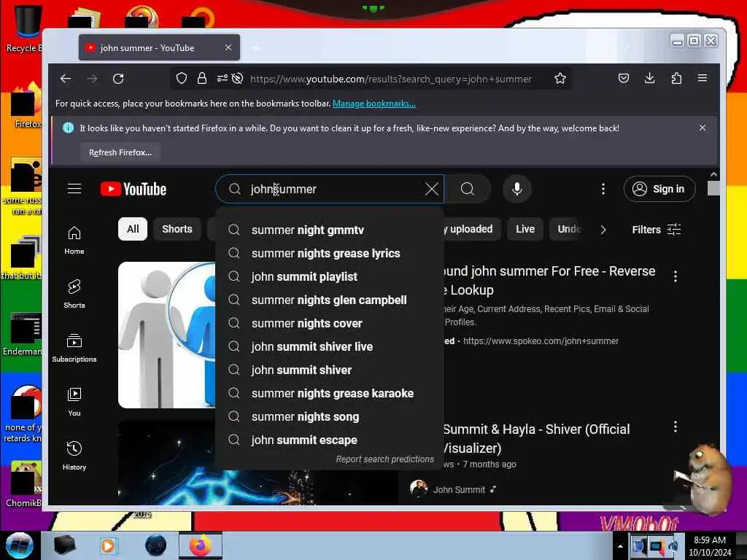Open the Spokeo ad thumbnail with figures

pos(167,335)
